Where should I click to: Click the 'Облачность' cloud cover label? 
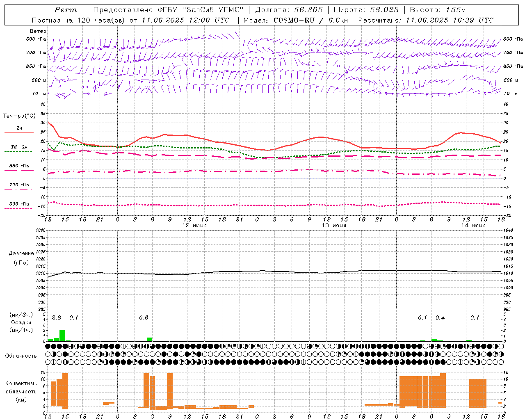[x=21, y=356]
